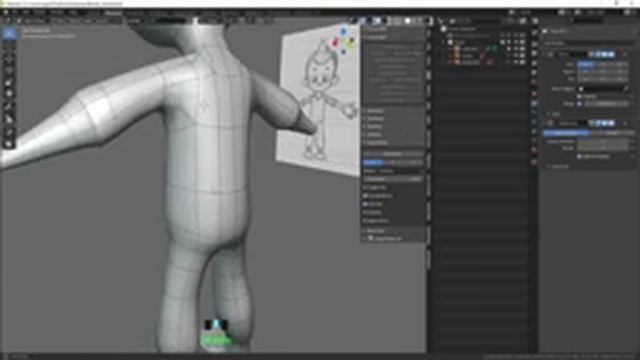Screen dimensions: 640x360
Task: Click the Merge distance value field
Action: (x=606, y=104)
